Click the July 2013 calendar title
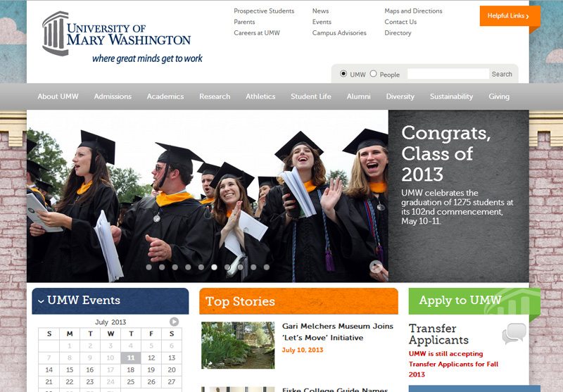This screenshot has height=392, width=563. pyautogui.click(x=110, y=322)
